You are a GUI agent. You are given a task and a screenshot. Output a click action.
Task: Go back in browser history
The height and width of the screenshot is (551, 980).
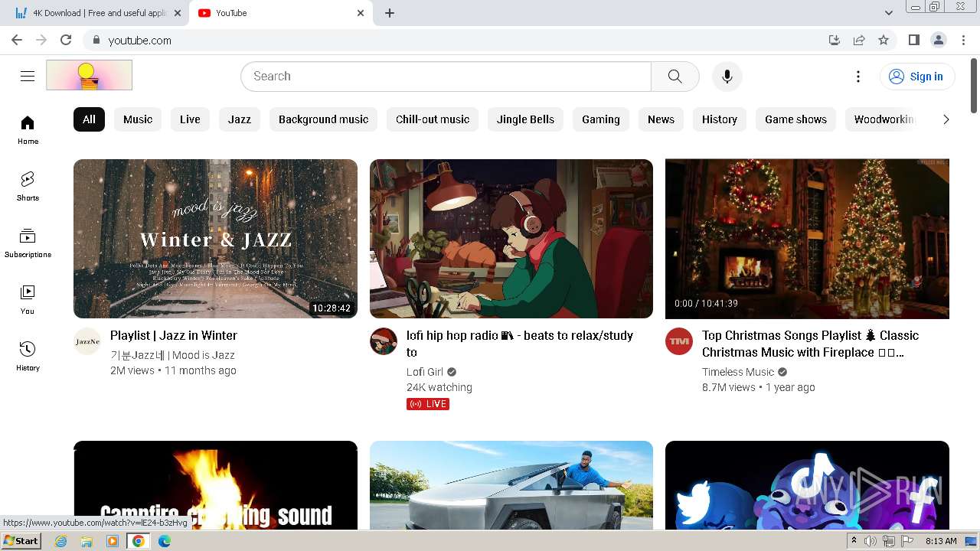(17, 40)
